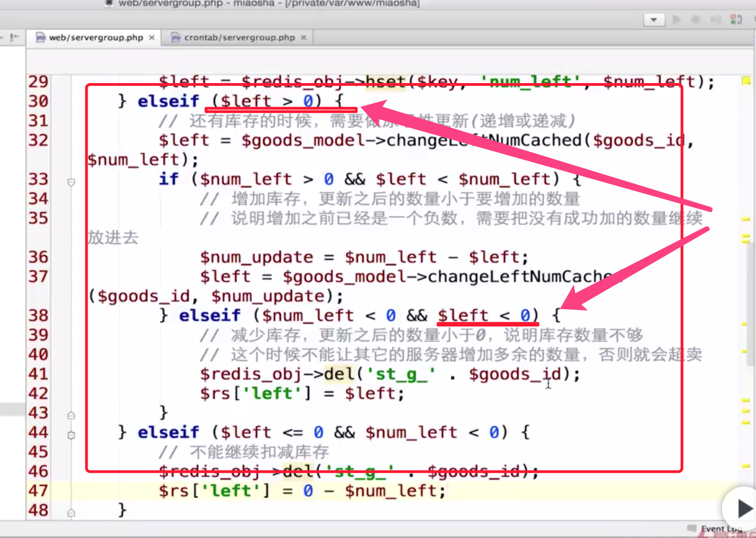Collapse the if block at line 33
This screenshot has width=756, height=538.
(x=71, y=182)
